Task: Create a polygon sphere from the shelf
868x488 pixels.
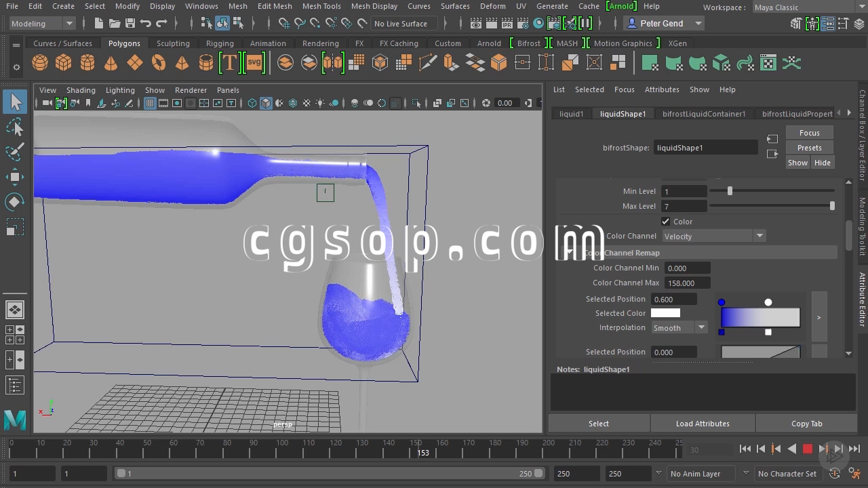Action: (40, 63)
